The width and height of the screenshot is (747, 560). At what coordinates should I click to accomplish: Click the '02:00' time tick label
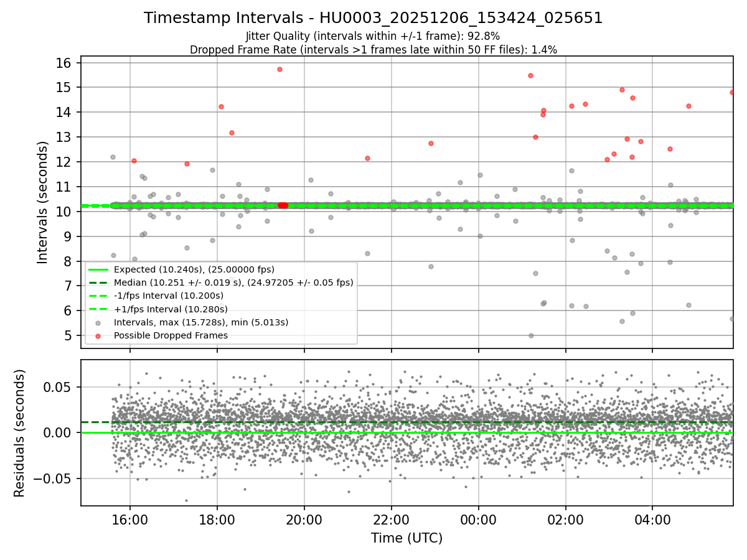point(565,520)
